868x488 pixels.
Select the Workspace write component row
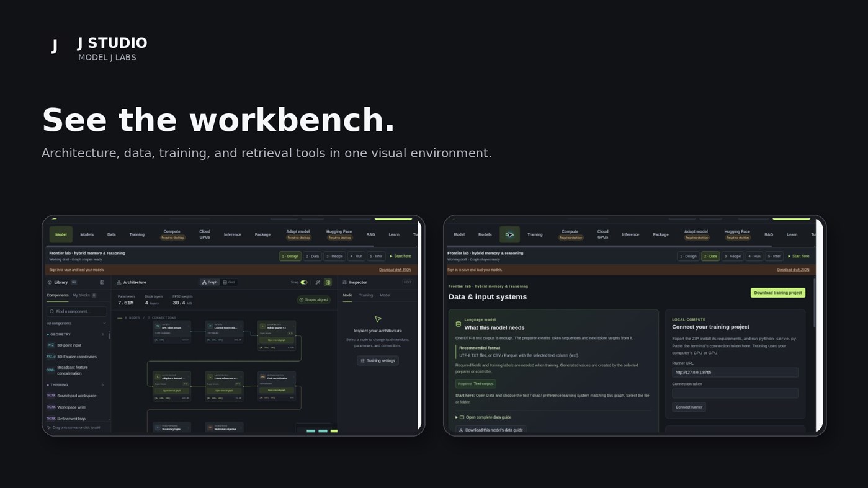pyautogui.click(x=76, y=407)
